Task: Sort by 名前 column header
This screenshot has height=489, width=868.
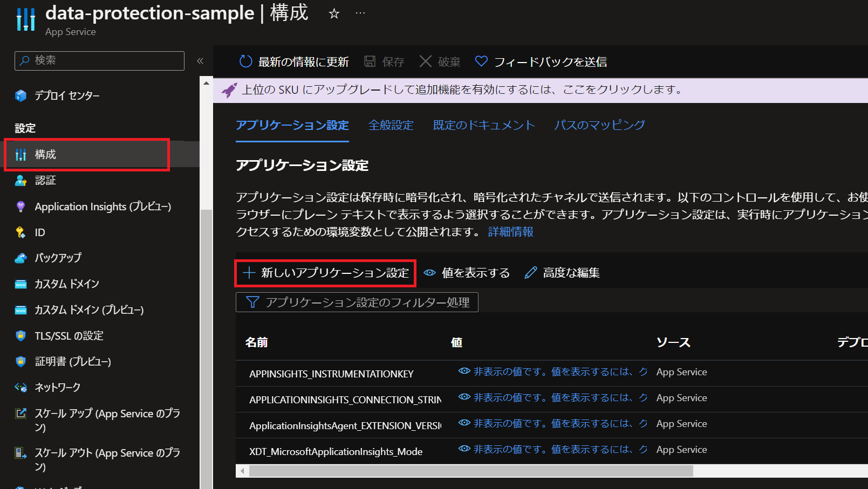Action: [x=257, y=342]
